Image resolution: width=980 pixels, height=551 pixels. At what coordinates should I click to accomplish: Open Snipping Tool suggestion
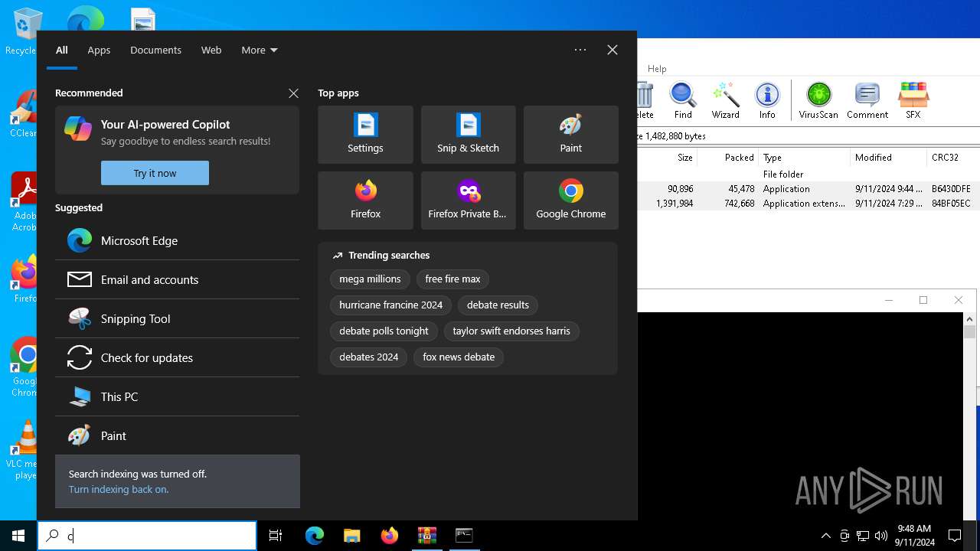(x=177, y=318)
